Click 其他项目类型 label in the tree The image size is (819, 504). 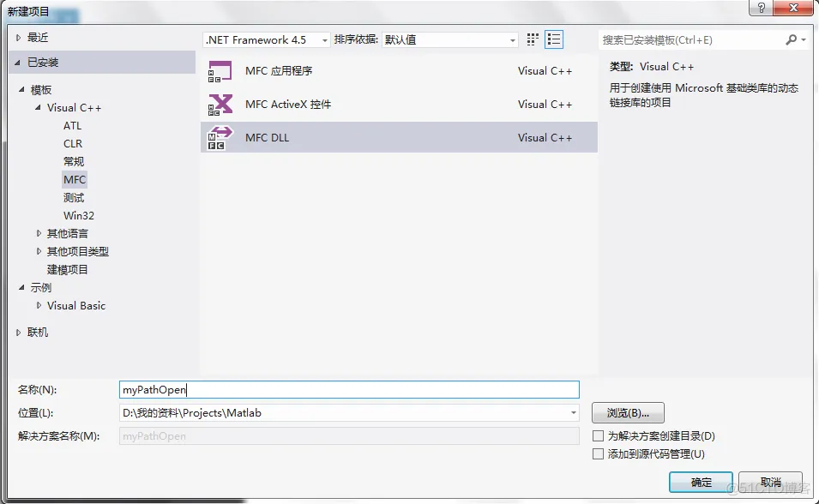[78, 252]
